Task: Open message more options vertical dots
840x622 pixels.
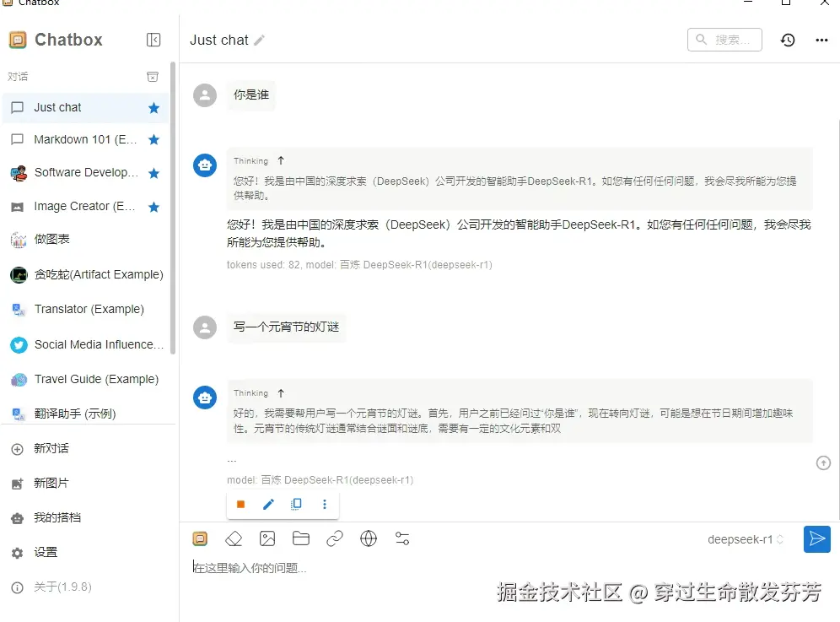Action: (x=324, y=504)
